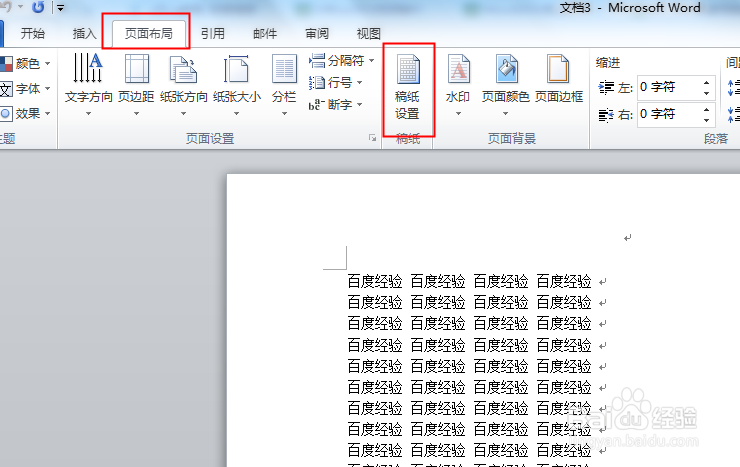Click the theme 效果 effects button
The width and height of the screenshot is (740, 467).
point(25,114)
